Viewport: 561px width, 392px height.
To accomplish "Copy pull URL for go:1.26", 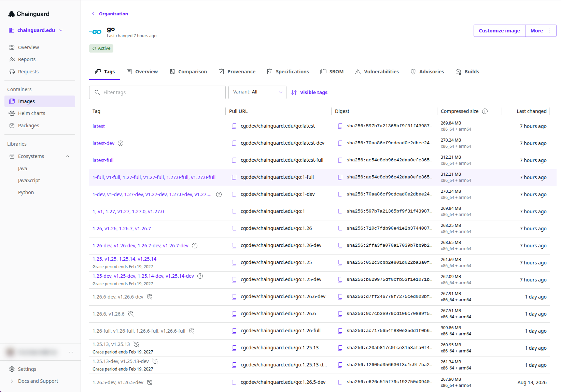I will click(234, 229).
